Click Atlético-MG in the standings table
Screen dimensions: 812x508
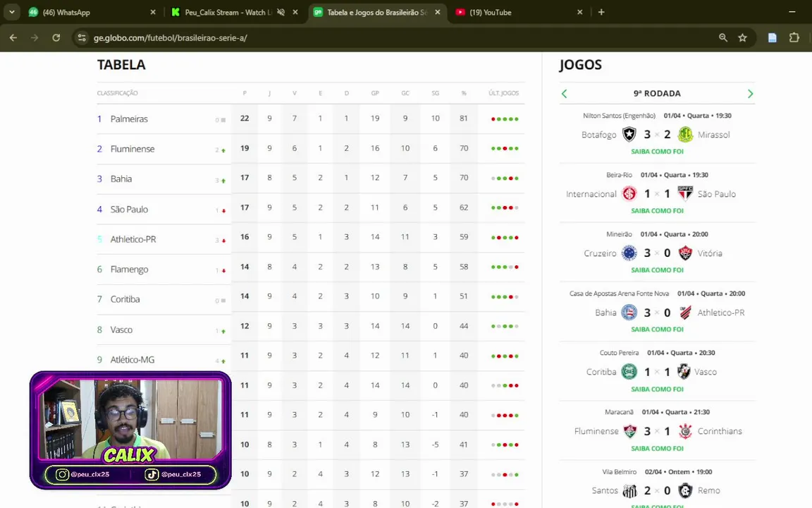point(132,360)
